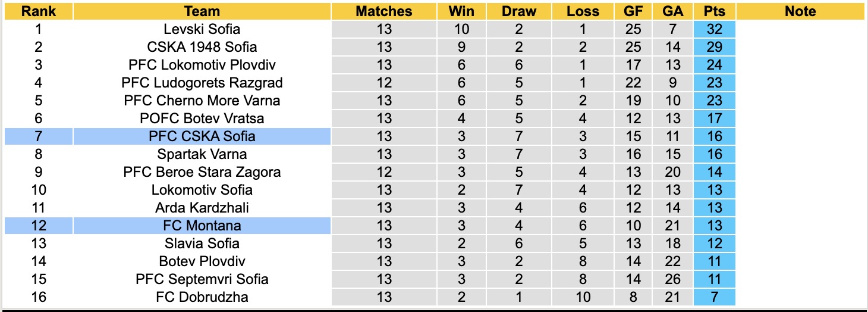Image resolution: width=868 pixels, height=312 pixels.
Task: Select the GA column header
Action: (x=672, y=11)
